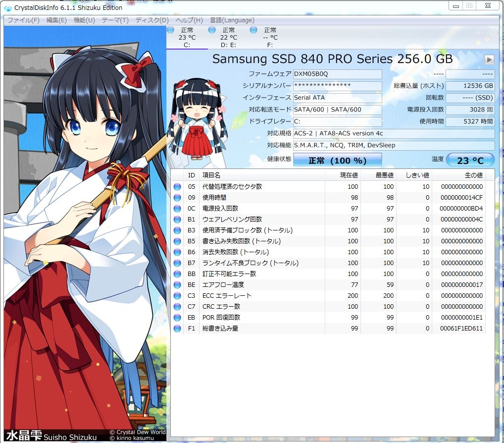Click the total host writes value 12536 GB
Image resolution: width=504 pixels, height=443 pixels.
tap(470, 86)
